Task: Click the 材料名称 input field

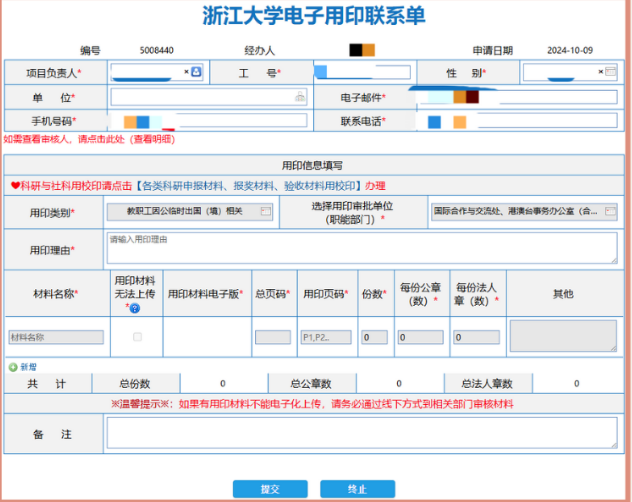Action: point(56,338)
